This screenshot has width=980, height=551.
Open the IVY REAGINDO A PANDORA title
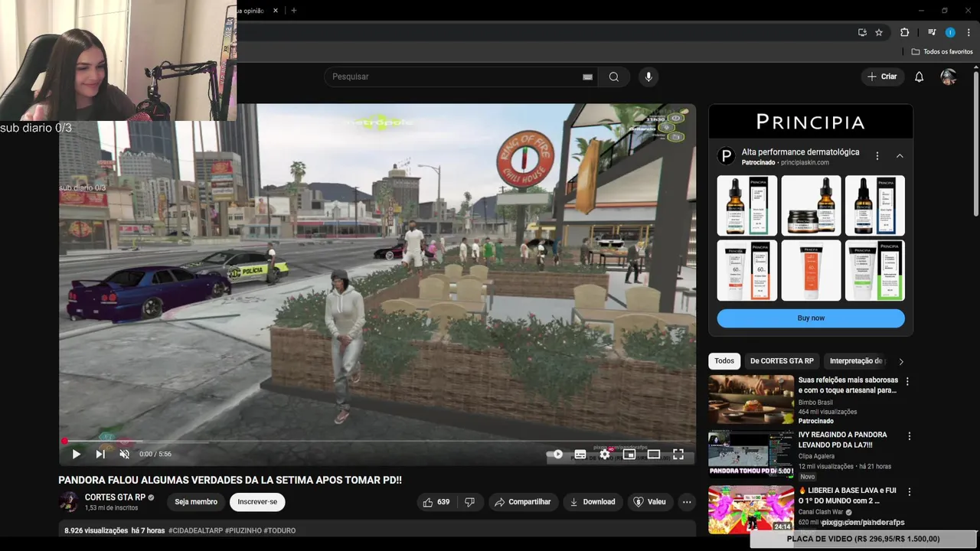tap(843, 439)
